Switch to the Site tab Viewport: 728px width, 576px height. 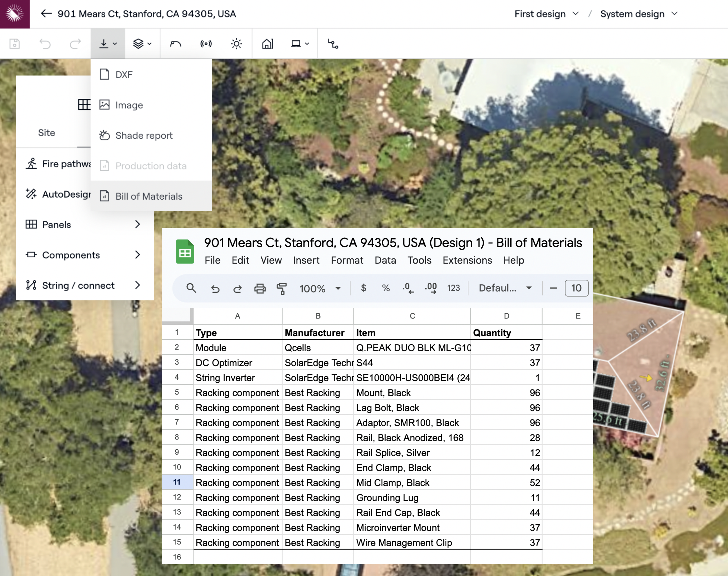pos(46,133)
